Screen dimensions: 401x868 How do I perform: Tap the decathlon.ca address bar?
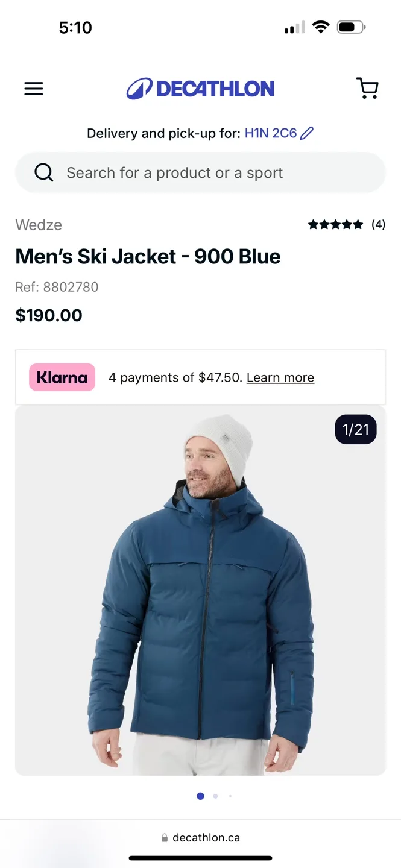[200, 838]
